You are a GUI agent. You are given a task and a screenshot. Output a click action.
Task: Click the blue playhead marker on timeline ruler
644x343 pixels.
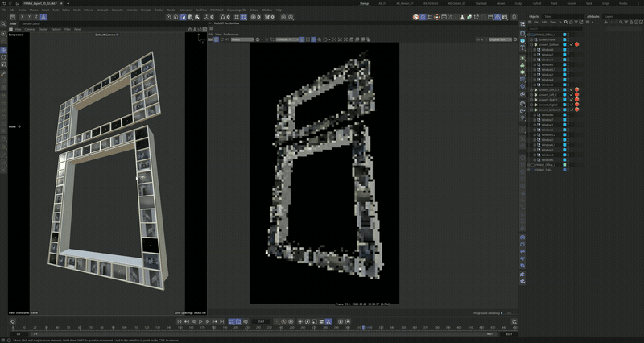[x=363, y=328]
